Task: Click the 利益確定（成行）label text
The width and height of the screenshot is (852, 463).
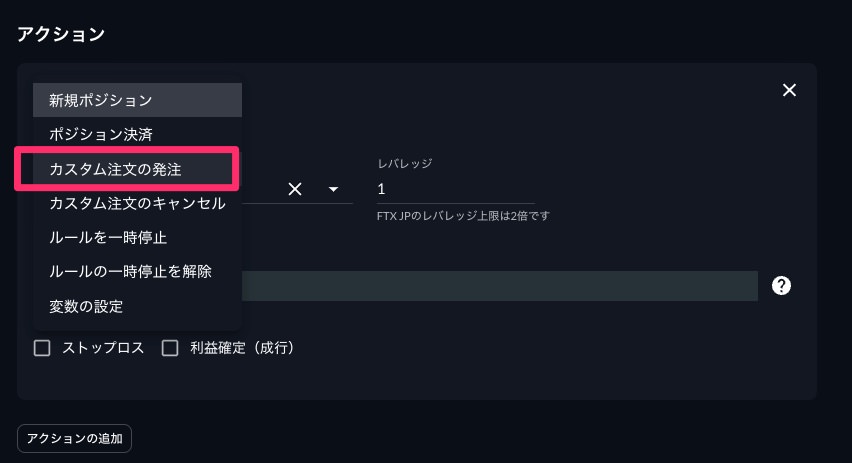Action: (x=242, y=348)
